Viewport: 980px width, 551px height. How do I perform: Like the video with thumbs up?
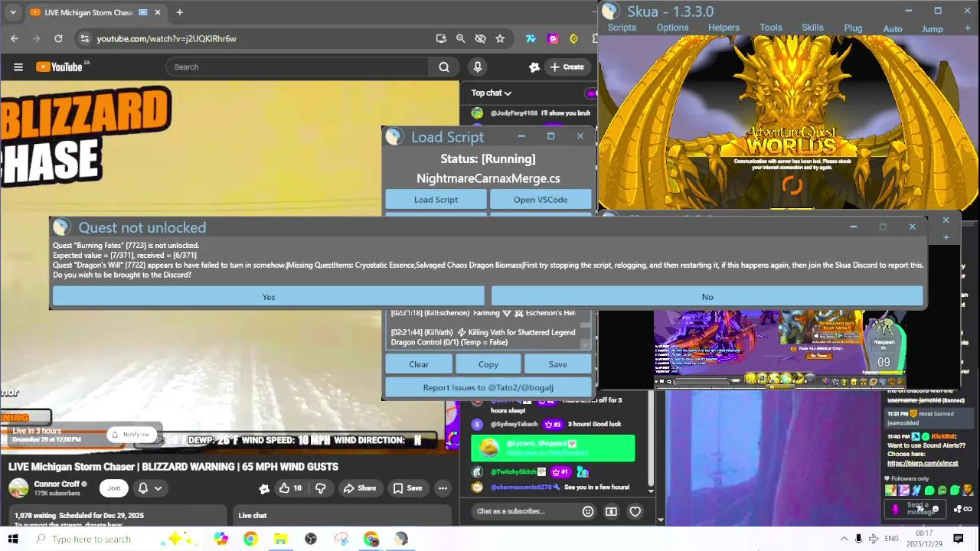289,487
